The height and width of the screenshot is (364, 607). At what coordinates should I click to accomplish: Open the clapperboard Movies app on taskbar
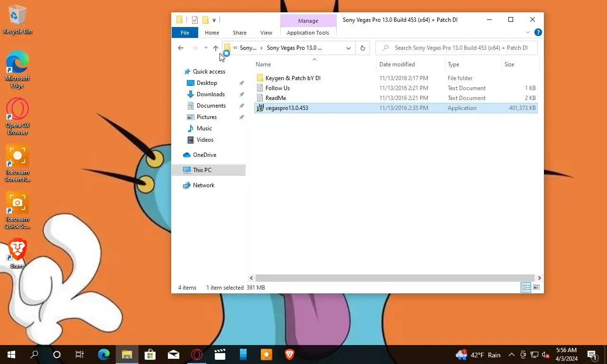pos(220,355)
